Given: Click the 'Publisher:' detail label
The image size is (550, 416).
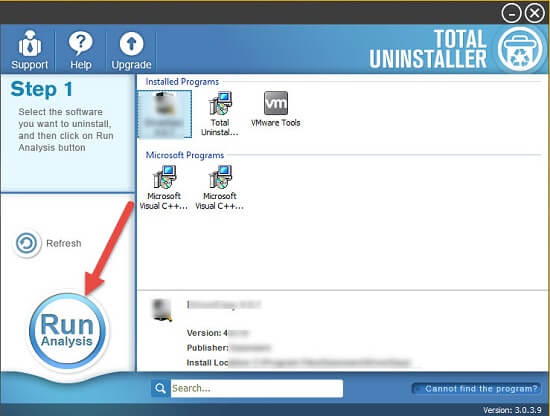Looking at the screenshot, I should point(207,348).
